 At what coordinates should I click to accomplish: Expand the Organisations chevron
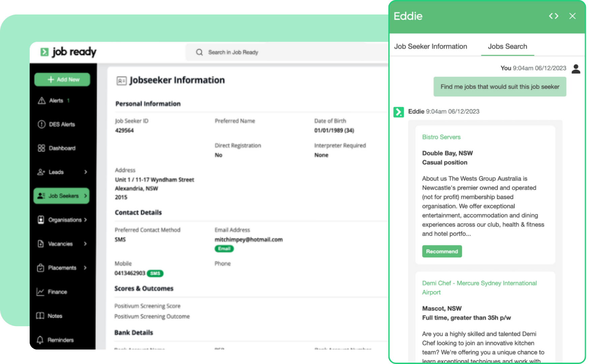pyautogui.click(x=85, y=220)
